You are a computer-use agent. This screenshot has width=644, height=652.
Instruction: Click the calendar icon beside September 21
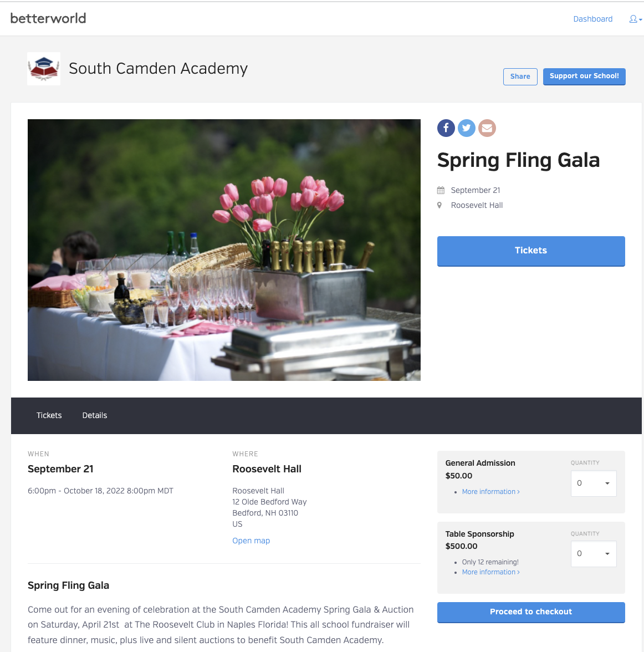tap(441, 191)
